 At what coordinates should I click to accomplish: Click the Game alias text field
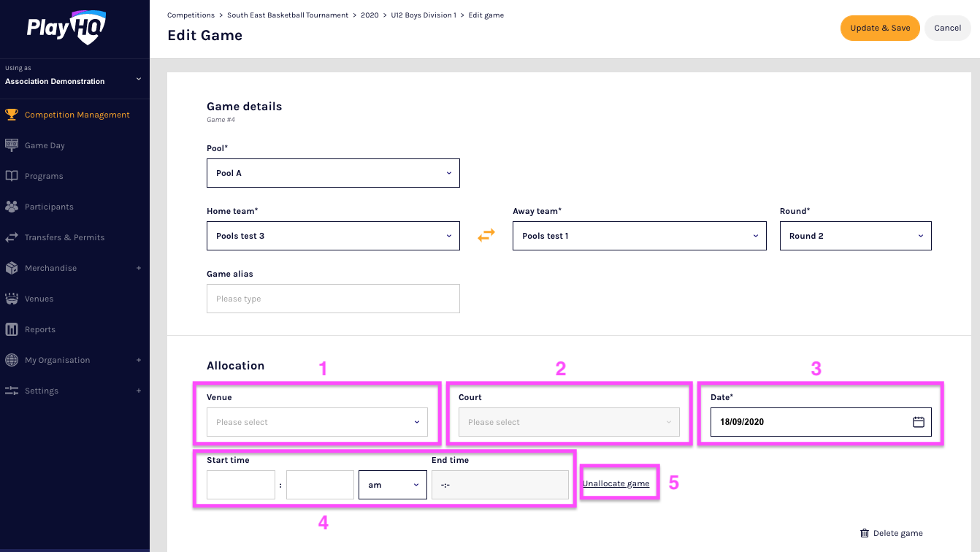tap(333, 299)
